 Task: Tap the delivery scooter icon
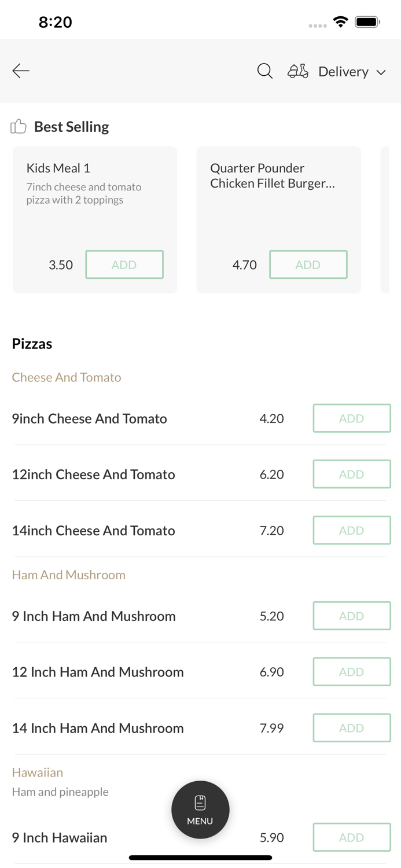coord(298,71)
